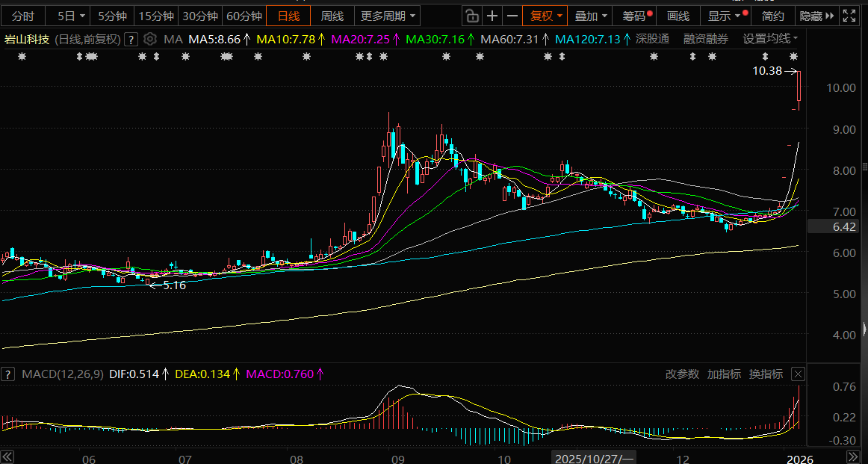Click the 2025/10/27 date marker on timeline
This screenshot has width=868, height=464.
(594, 457)
